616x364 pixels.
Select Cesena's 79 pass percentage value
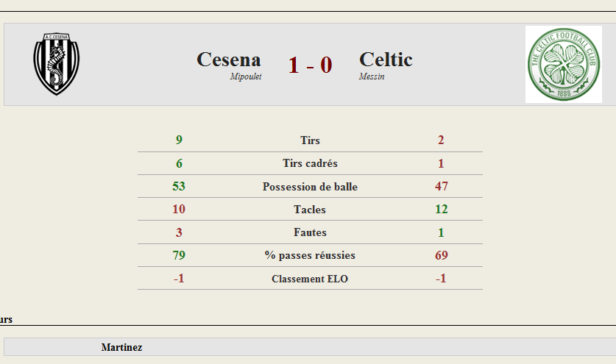[179, 255]
